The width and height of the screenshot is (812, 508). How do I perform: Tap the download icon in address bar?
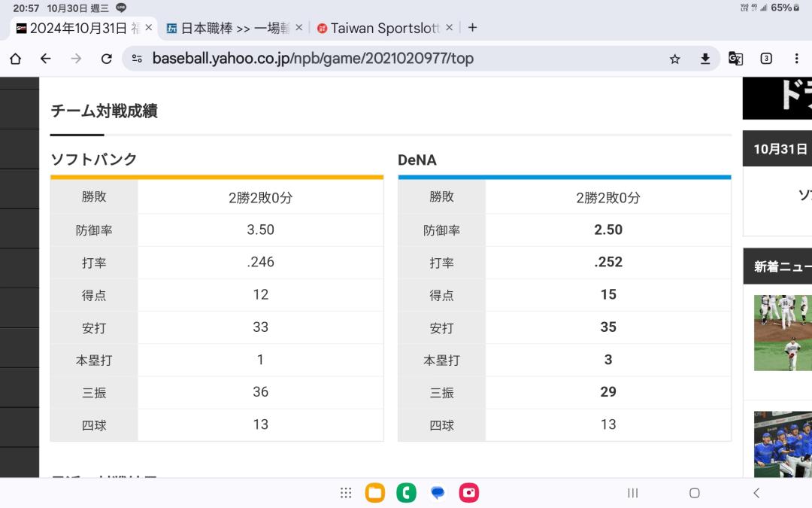click(x=705, y=59)
